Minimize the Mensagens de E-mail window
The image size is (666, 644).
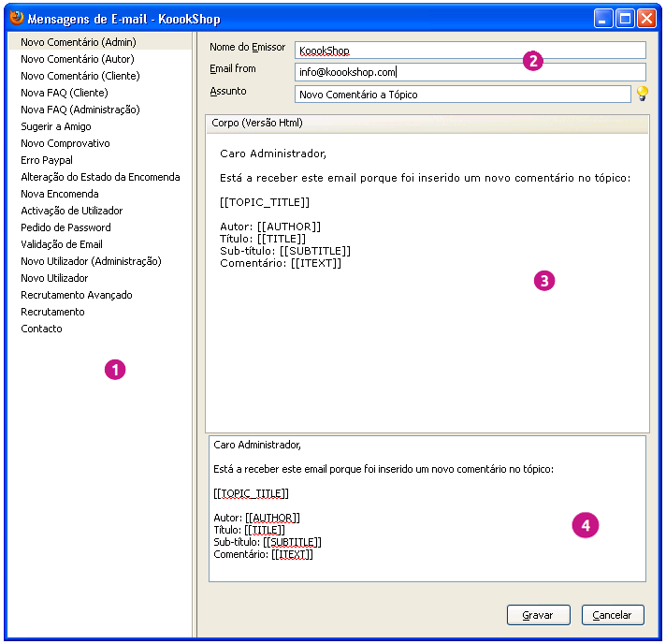[603, 19]
